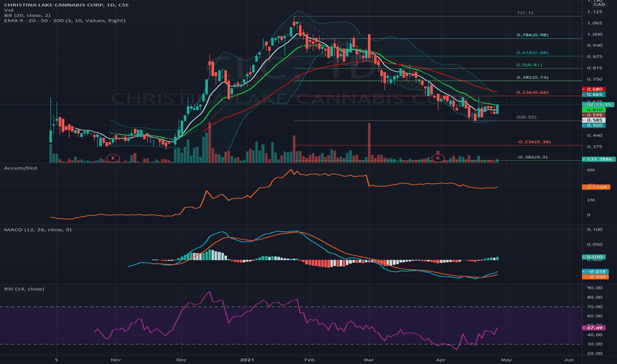Click the Fibonacci '0.618(0.88)' level label
Screen dimensions: 617x364
coord(532,52)
